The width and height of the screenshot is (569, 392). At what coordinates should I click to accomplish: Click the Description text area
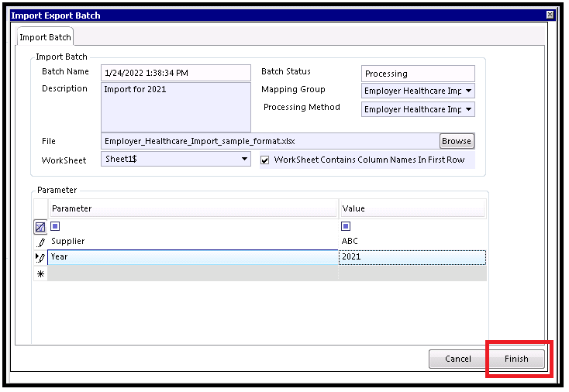176,108
